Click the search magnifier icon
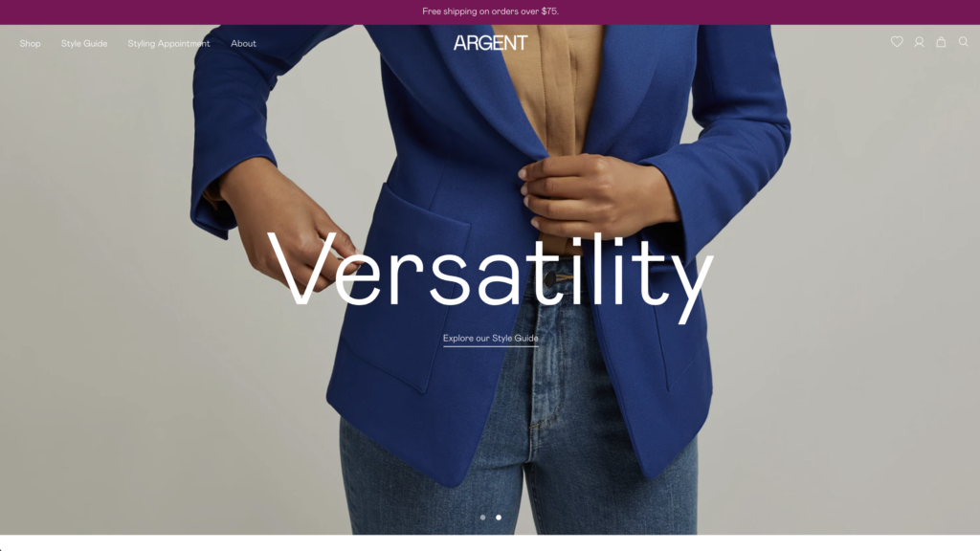 pos(963,42)
